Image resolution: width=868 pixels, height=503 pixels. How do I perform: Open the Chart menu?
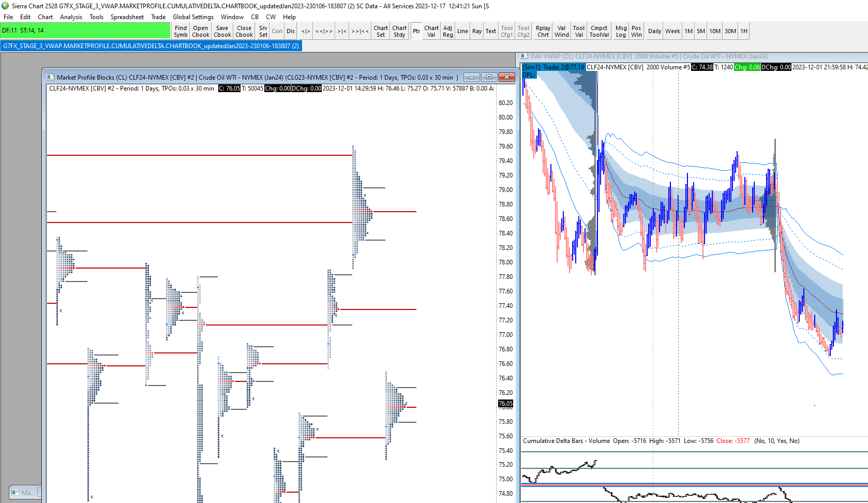pyautogui.click(x=46, y=17)
